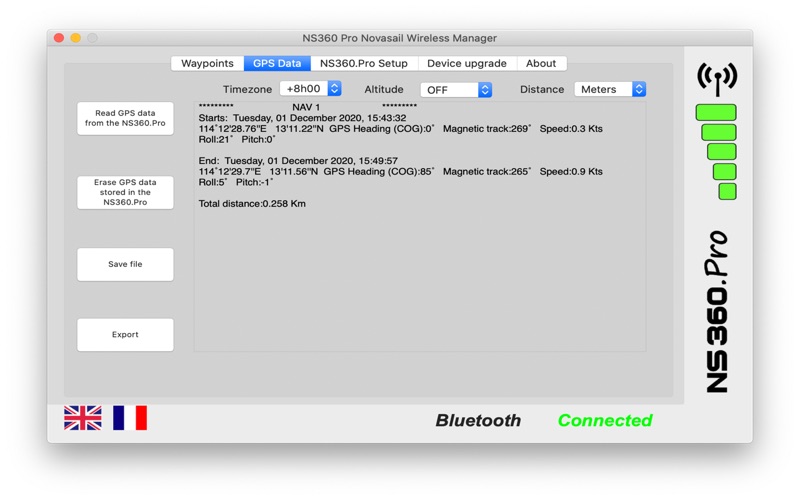Click the Distance label
Viewport: 800px width, 500px height.
click(542, 89)
